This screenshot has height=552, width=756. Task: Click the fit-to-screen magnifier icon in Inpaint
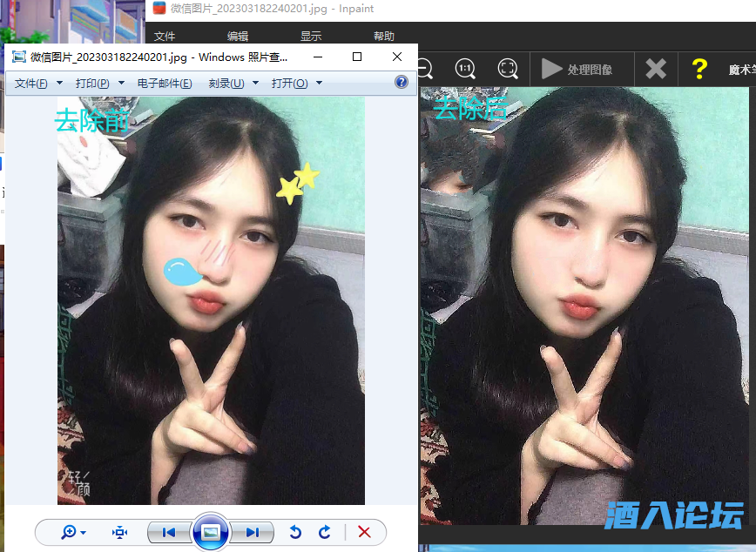[x=508, y=68]
